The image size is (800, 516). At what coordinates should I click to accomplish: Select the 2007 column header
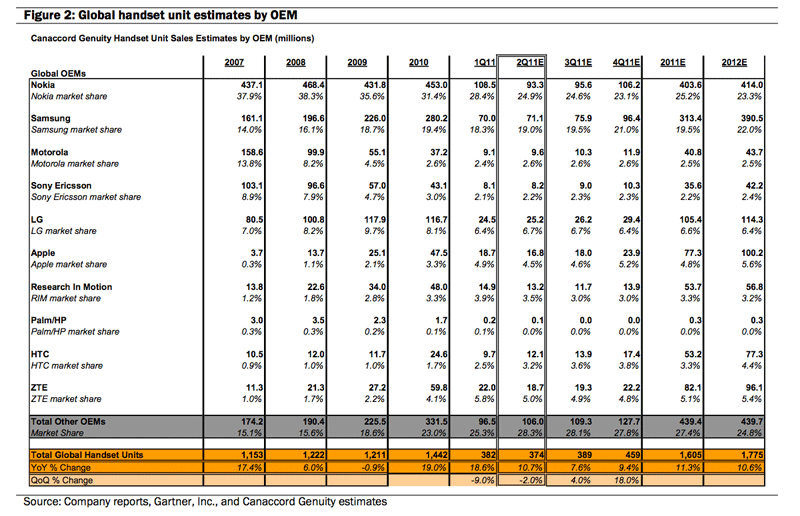(234, 63)
